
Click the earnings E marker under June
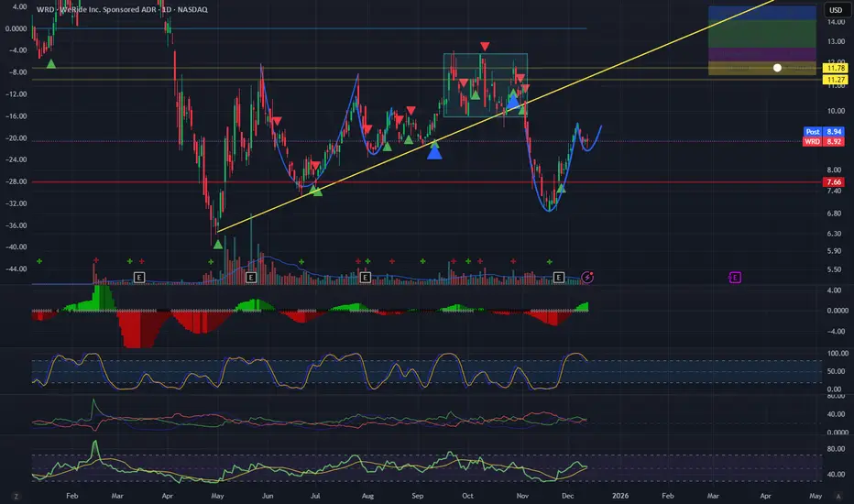(x=250, y=278)
